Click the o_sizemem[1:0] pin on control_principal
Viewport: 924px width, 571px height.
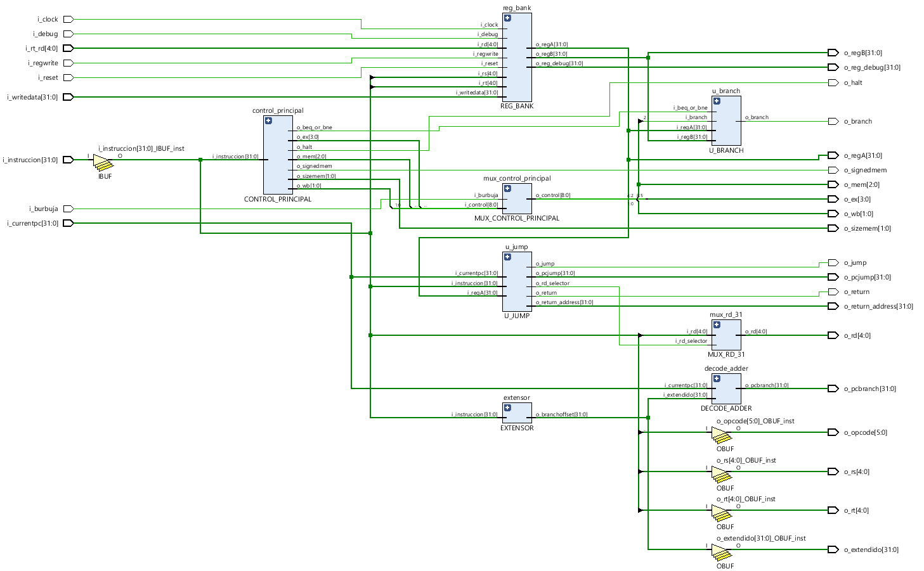pos(316,176)
